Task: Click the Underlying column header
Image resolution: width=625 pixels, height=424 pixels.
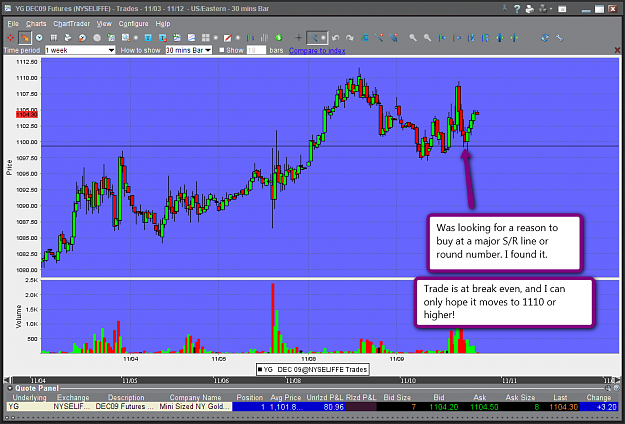Action: click(x=29, y=397)
